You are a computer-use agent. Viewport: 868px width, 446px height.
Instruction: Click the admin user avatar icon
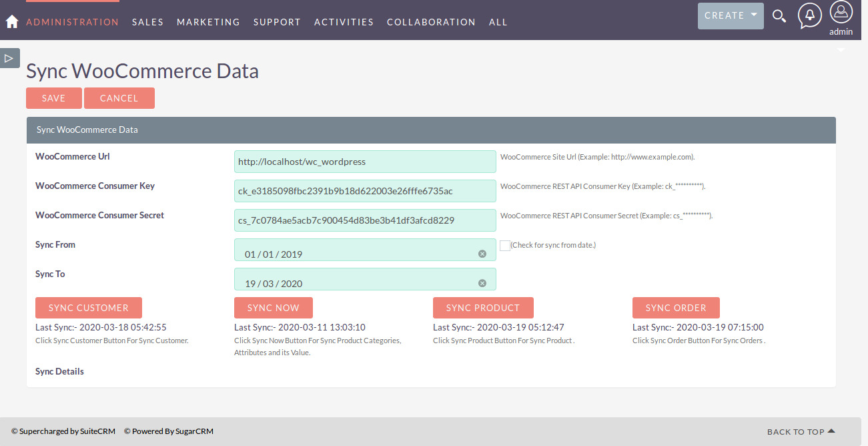point(841,13)
